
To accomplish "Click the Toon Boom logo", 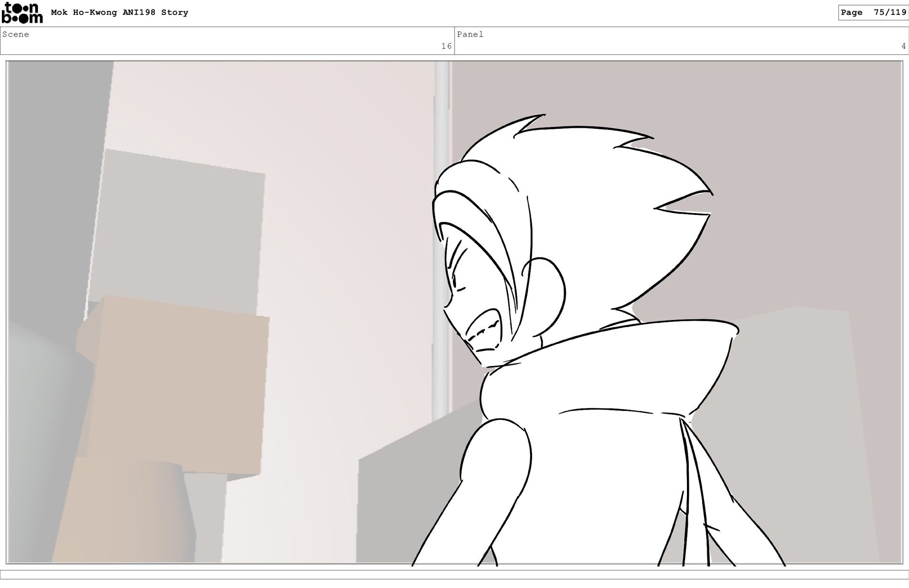I will coord(22,13).
